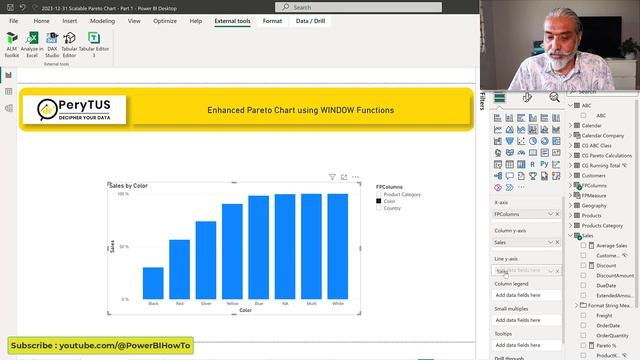Check Discount field checkbox
Screen dimensions: 640x360
click(x=583, y=266)
